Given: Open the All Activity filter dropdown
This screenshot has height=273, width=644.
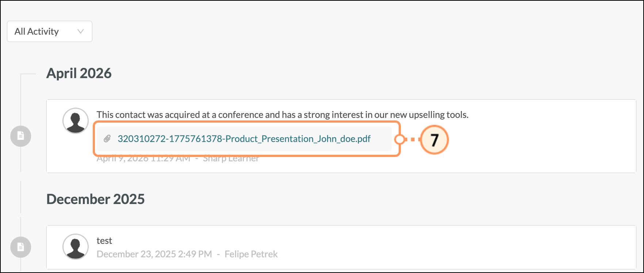Looking at the screenshot, I should pos(49,31).
